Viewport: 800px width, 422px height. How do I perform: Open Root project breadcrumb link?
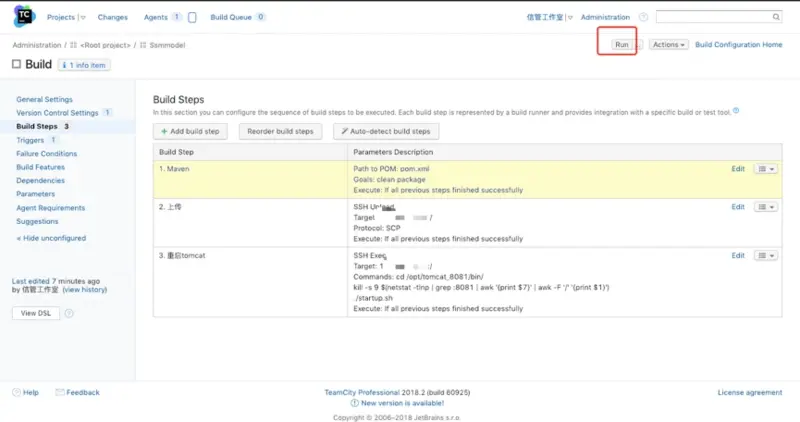point(105,45)
